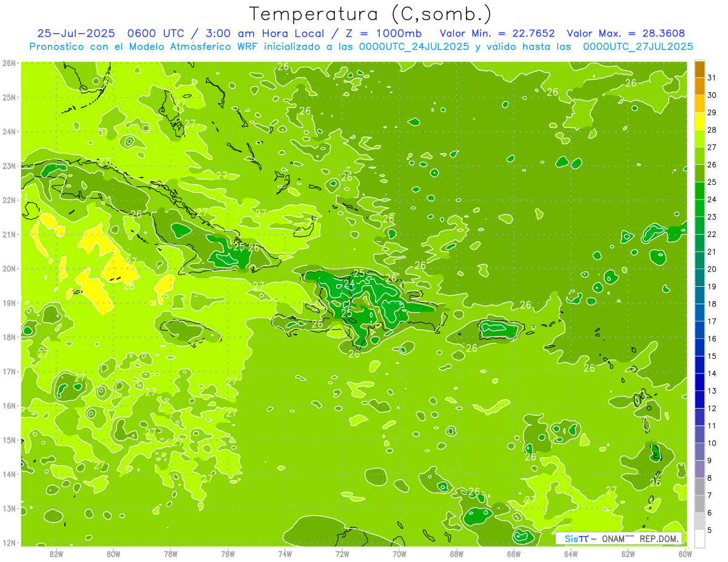
Task: Click colorbar label '5'
Action: pyautogui.click(x=710, y=530)
